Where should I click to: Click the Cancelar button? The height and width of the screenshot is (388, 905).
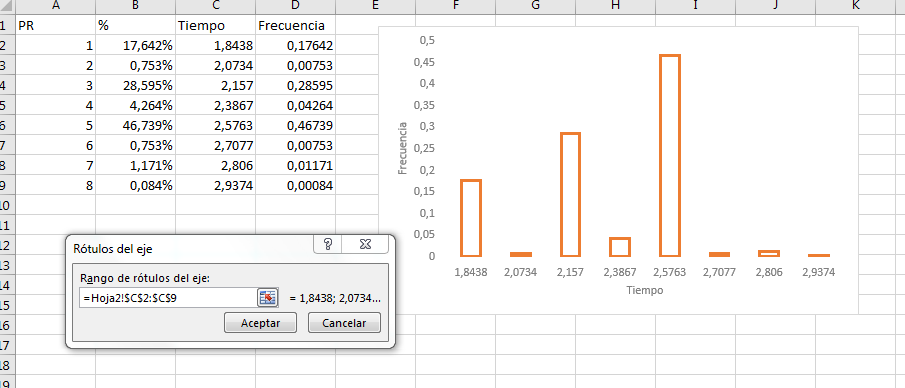click(x=345, y=323)
